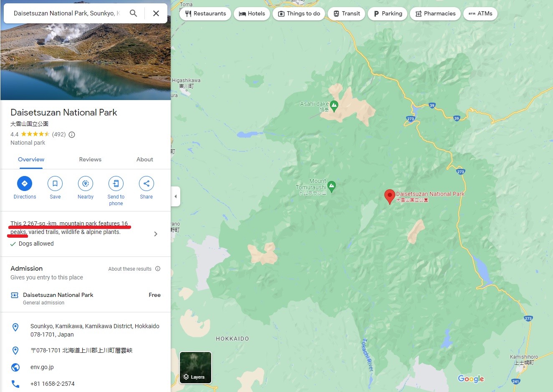
Task: Open the Reviews tab
Action: tap(90, 159)
